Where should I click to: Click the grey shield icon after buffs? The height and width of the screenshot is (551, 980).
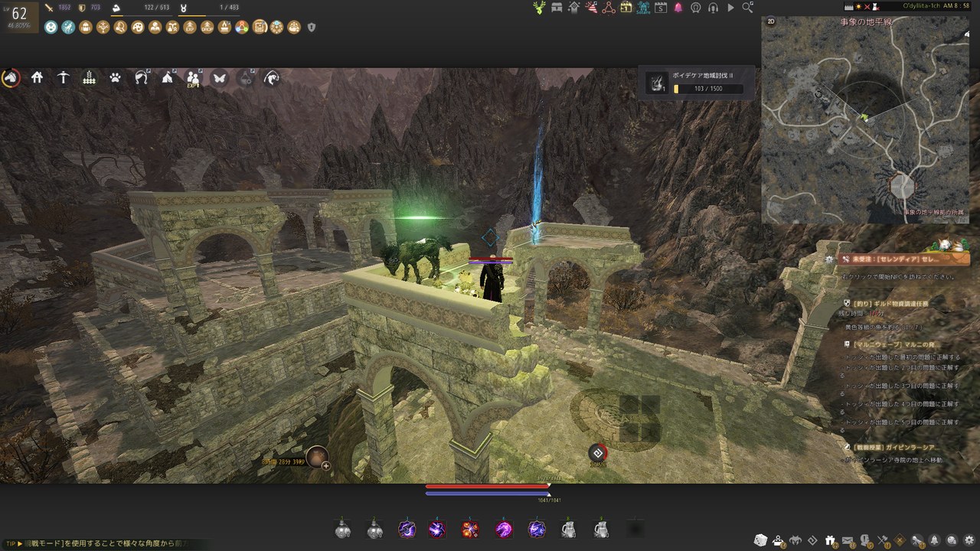point(311,27)
